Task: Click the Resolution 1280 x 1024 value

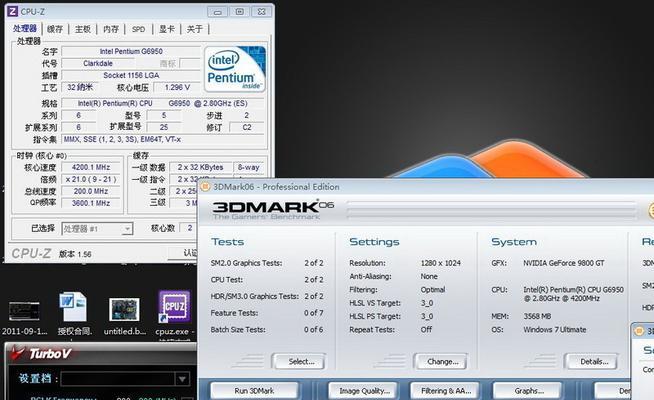Action: click(440, 263)
